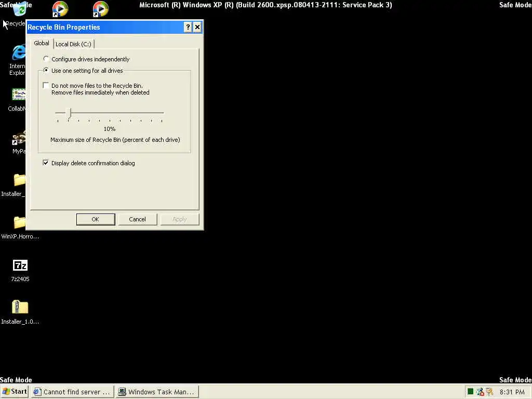
Task: Select the MyPa... shortcut icon
Action: 19,138
